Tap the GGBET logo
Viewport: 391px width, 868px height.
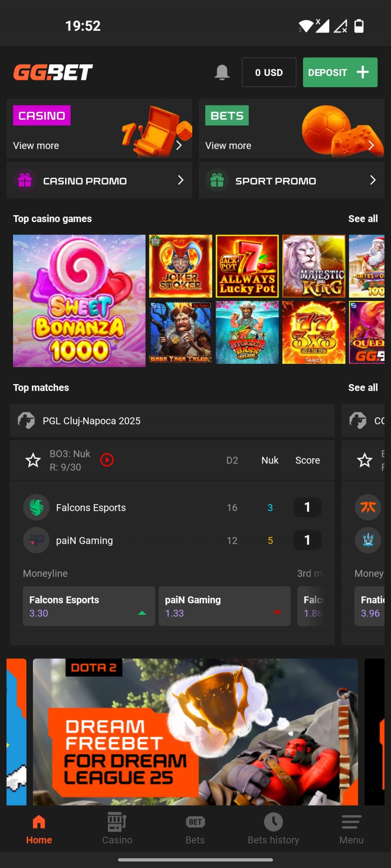pos(53,72)
